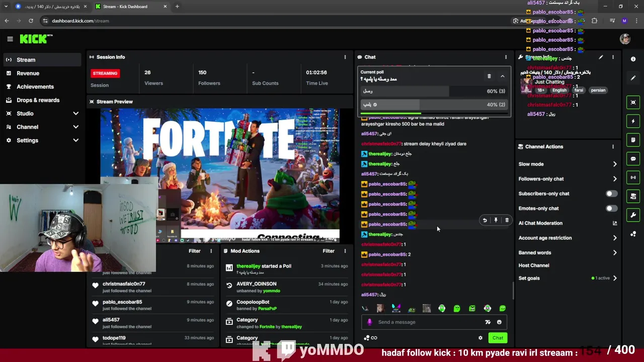Open Filter in the Mod Actions panel

329,251
